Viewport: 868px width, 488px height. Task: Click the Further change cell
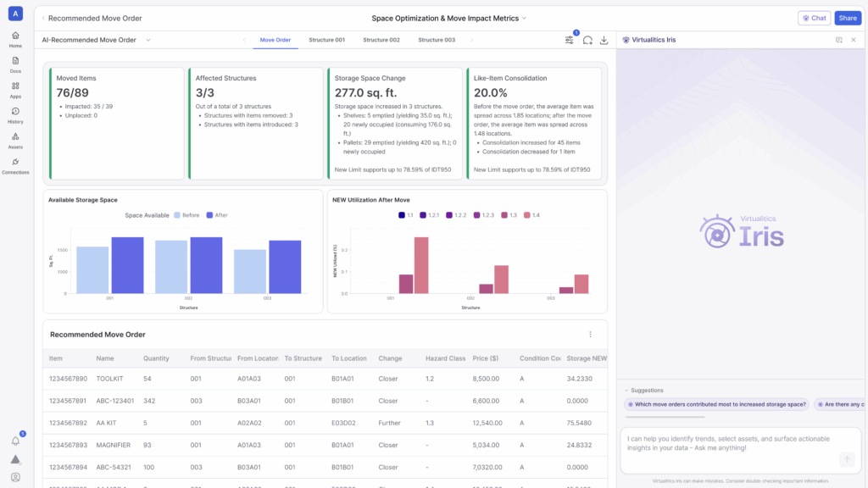point(389,424)
